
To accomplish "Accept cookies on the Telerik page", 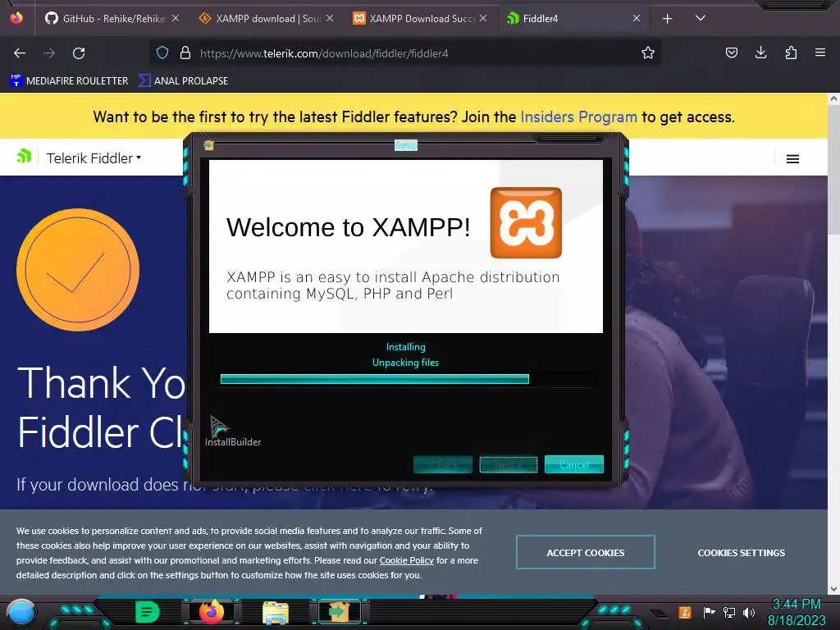I will (585, 552).
